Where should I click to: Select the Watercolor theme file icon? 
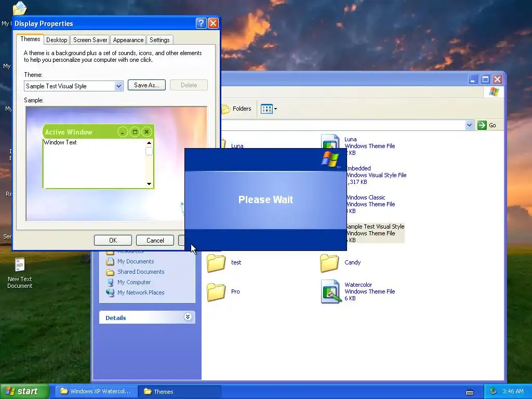pos(331,291)
